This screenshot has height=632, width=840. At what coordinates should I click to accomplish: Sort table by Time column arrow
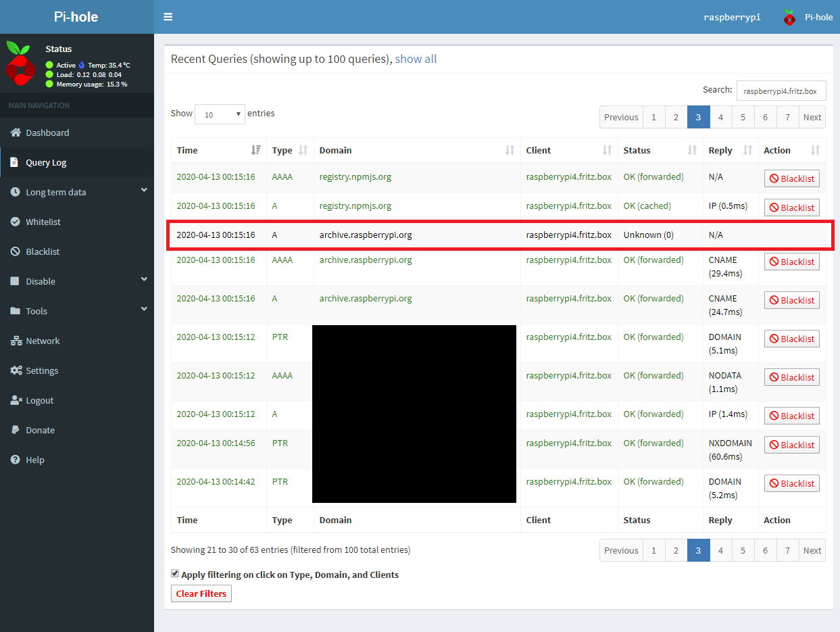(x=256, y=150)
